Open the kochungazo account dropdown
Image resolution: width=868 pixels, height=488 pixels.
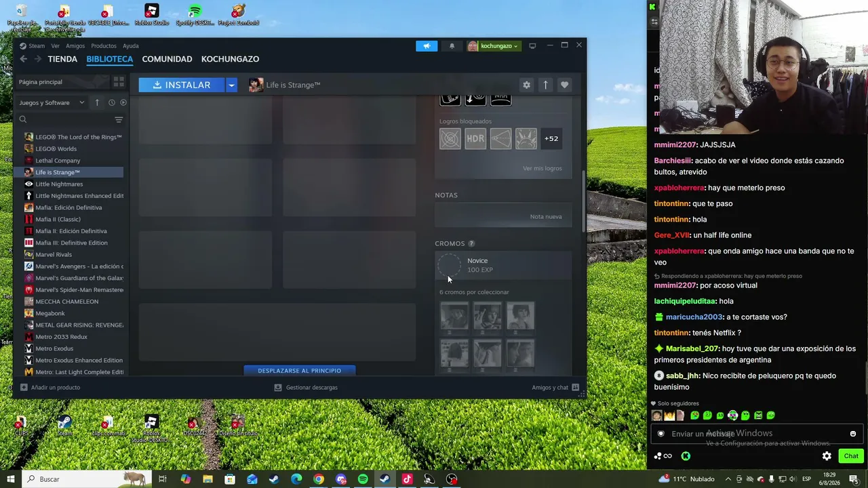tap(494, 46)
